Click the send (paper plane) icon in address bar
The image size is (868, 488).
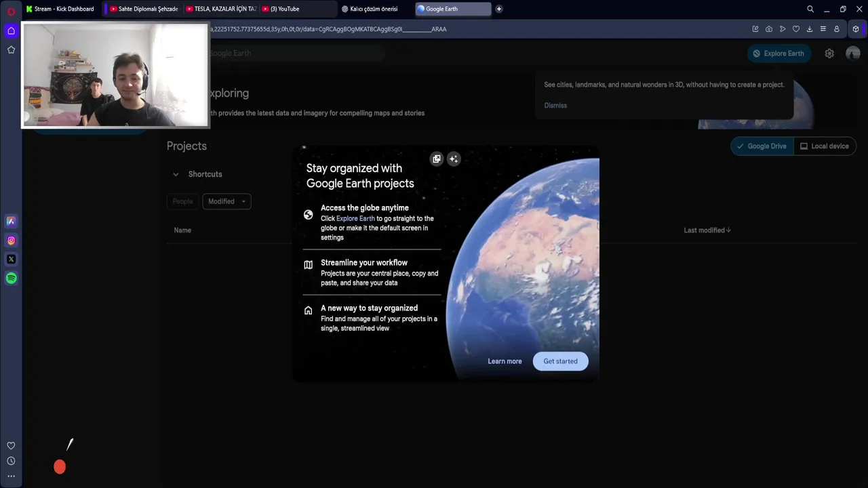[783, 29]
